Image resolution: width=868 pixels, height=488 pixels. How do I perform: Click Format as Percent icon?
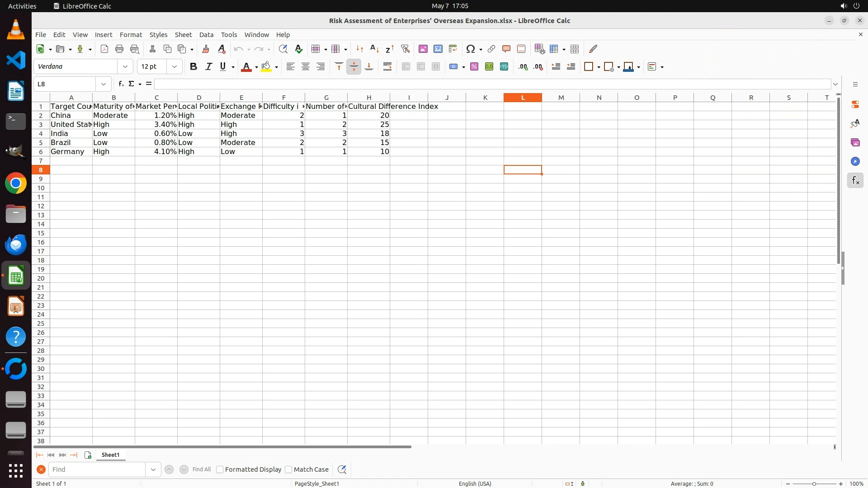click(x=474, y=67)
